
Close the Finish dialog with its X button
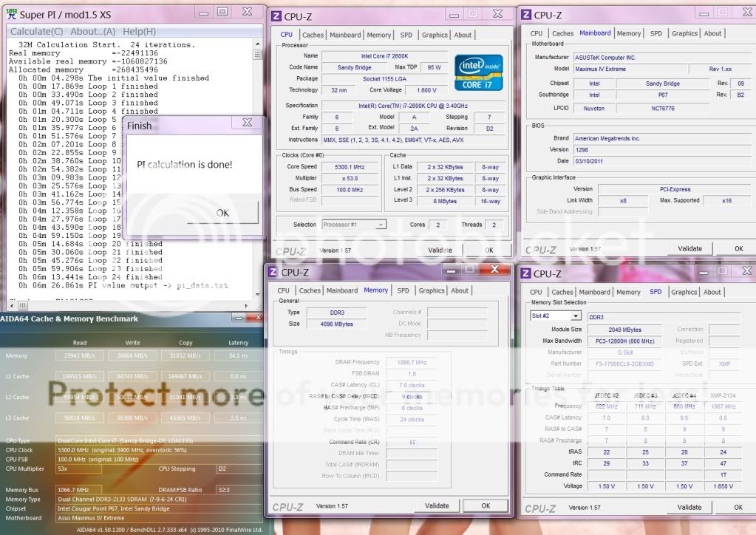(248, 123)
